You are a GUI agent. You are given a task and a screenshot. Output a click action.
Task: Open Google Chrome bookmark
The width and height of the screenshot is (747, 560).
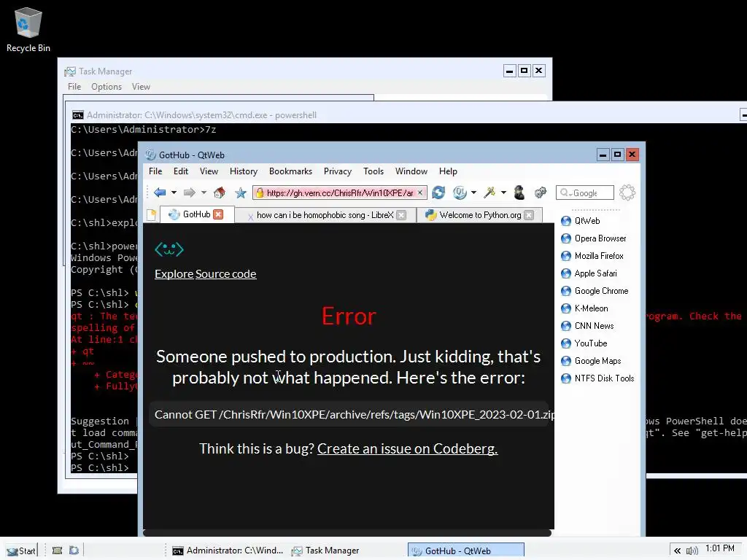coord(595,291)
